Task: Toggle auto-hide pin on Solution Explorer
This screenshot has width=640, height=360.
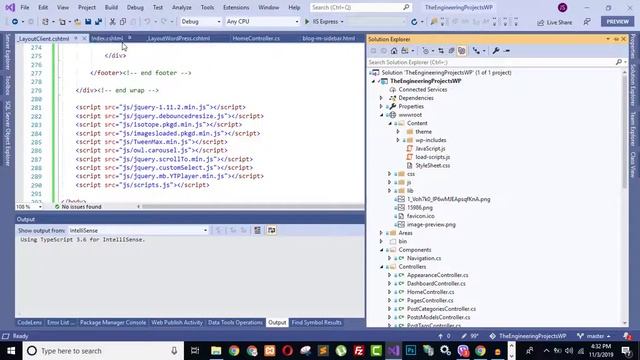Action: (616, 39)
